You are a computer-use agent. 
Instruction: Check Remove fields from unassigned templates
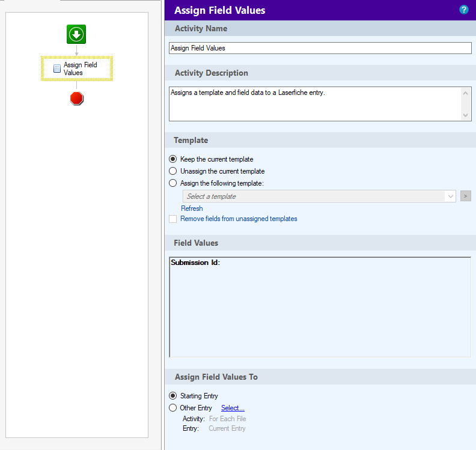coord(172,219)
